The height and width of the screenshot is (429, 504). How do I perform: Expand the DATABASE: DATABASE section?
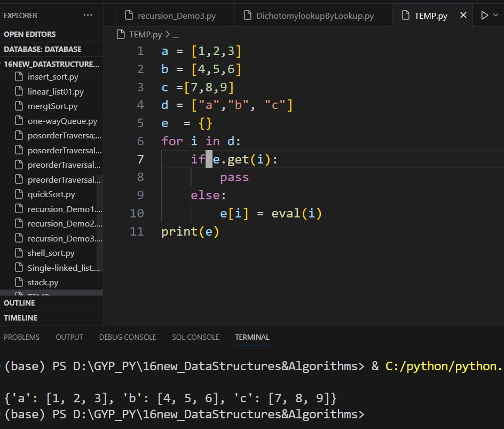pyautogui.click(x=43, y=49)
